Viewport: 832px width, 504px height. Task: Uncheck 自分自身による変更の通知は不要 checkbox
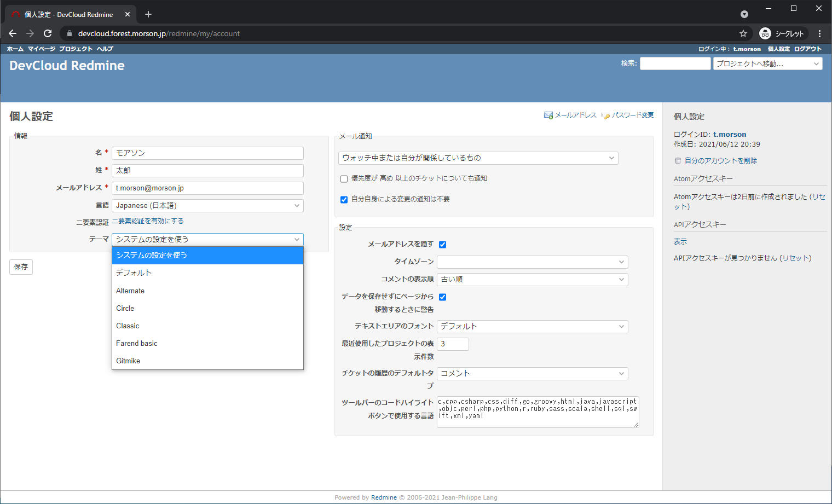pos(344,200)
